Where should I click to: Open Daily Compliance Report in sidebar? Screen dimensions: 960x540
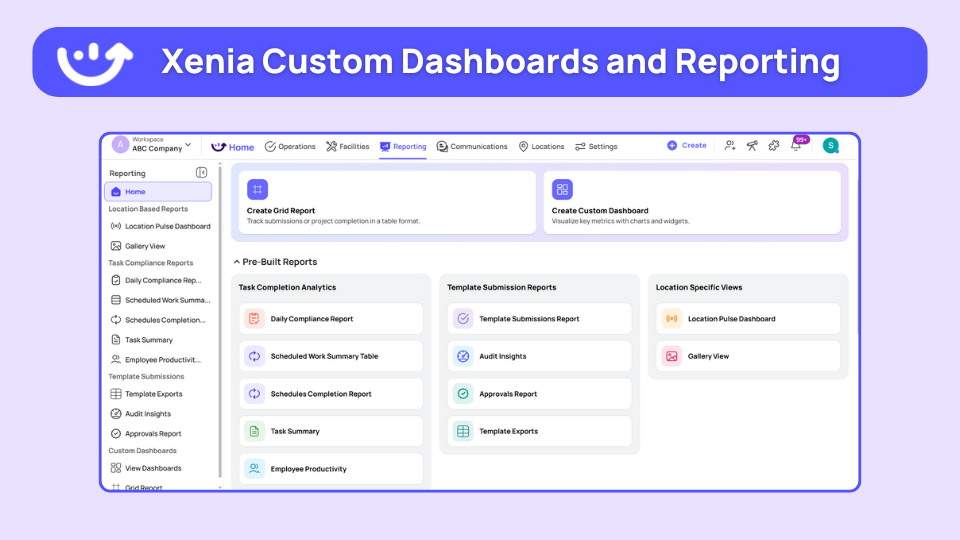pyautogui.click(x=156, y=280)
